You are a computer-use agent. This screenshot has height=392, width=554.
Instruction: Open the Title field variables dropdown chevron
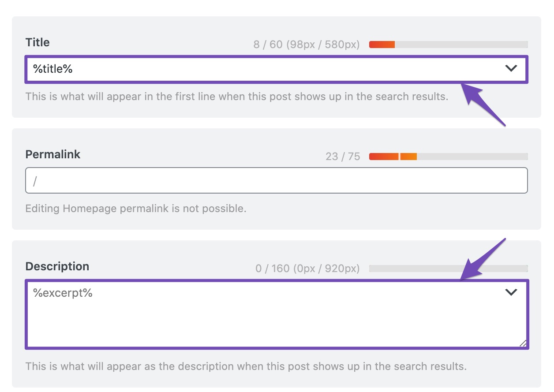click(x=511, y=68)
